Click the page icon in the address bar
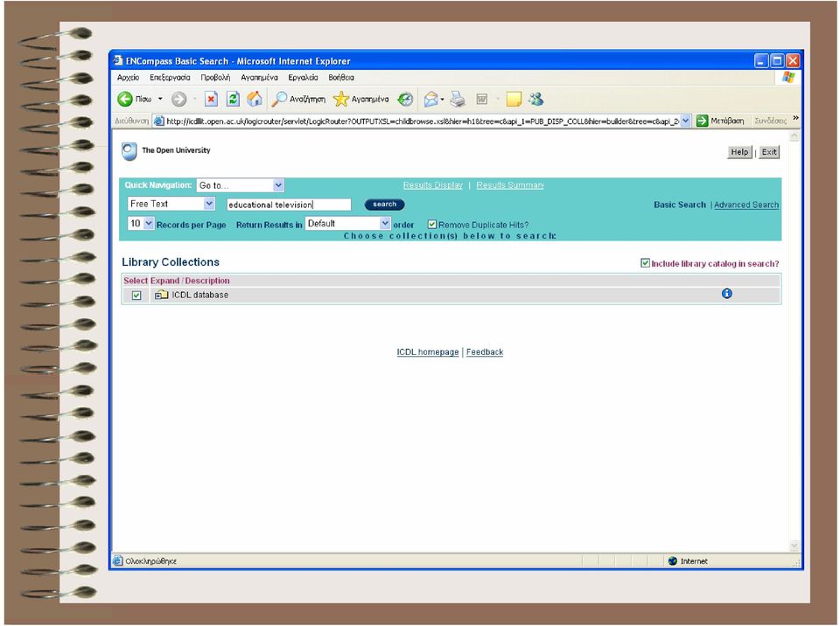The height and width of the screenshot is (626, 840). 158,121
